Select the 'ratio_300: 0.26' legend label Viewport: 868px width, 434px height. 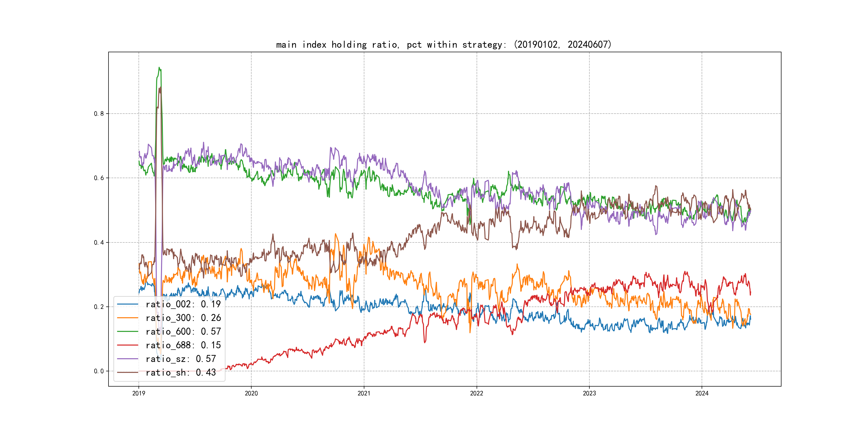(x=183, y=318)
